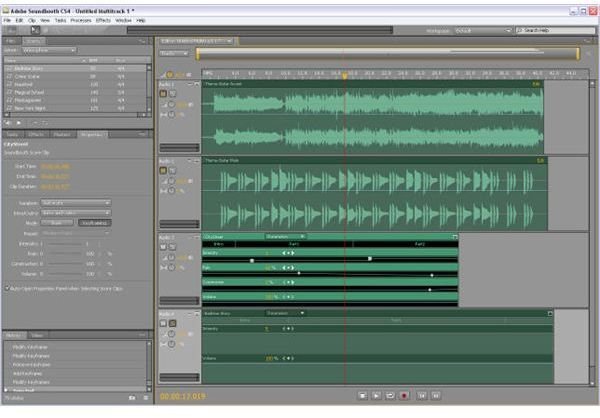Click the Rain slider in Properties
600x418 pixels.
click(x=64, y=254)
